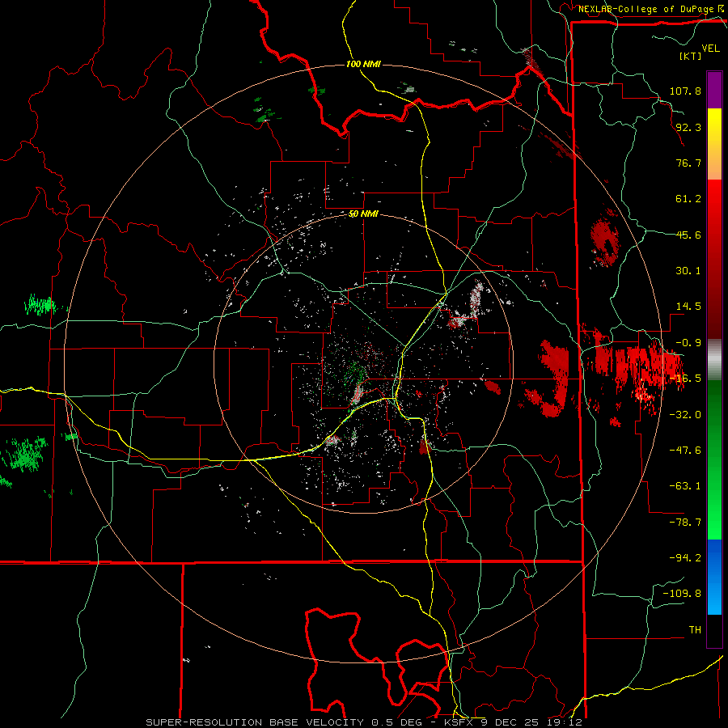This screenshot has height=728, width=728.
Task: Click the 100 NMI range ring label
Action: pyautogui.click(x=363, y=64)
